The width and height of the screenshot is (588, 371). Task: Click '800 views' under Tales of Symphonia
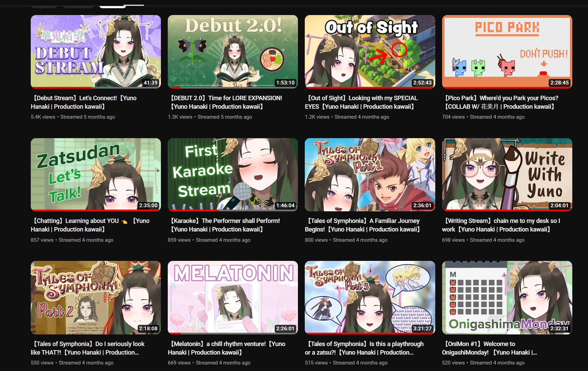[316, 240]
